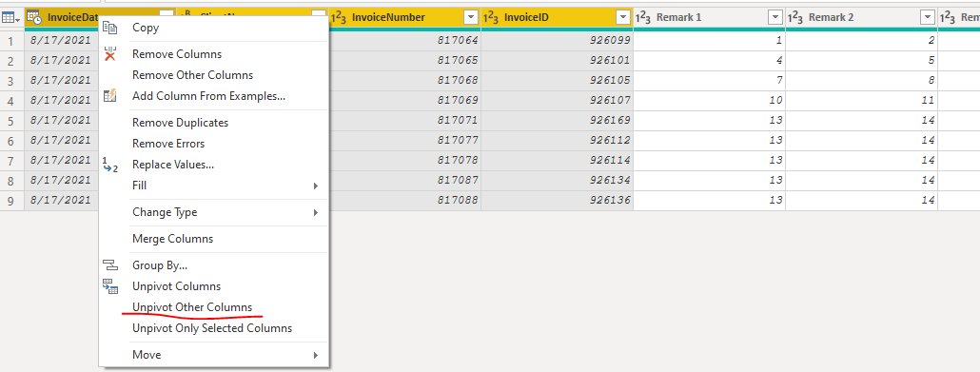Screen dimensions: 980x372
Task: Open the InvoiceNumber column filter dropdown
Action: (471, 17)
